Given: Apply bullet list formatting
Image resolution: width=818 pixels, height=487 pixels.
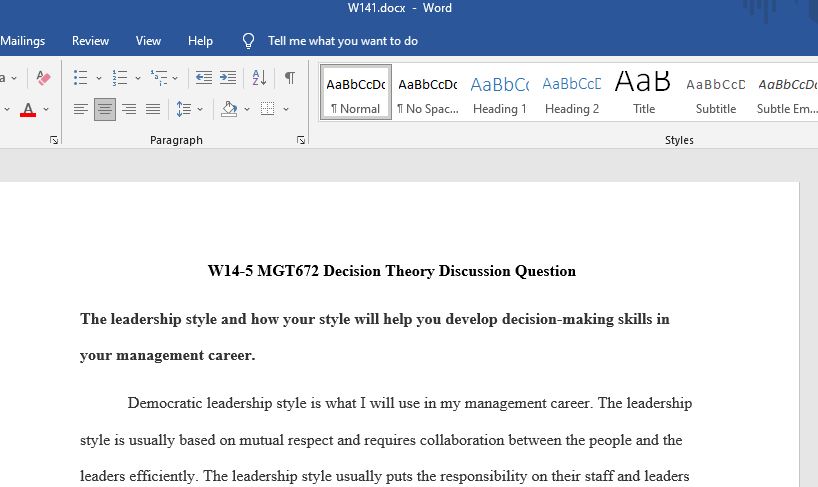Looking at the screenshot, I should [80, 78].
